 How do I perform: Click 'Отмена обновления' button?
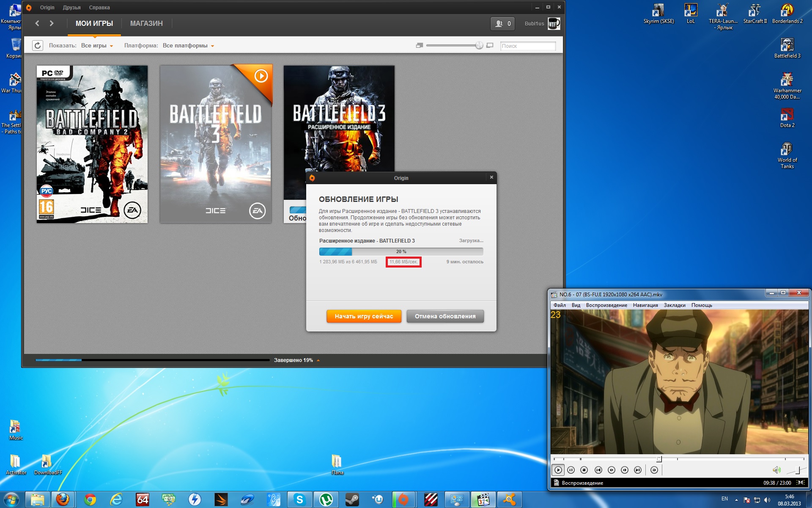coord(445,316)
